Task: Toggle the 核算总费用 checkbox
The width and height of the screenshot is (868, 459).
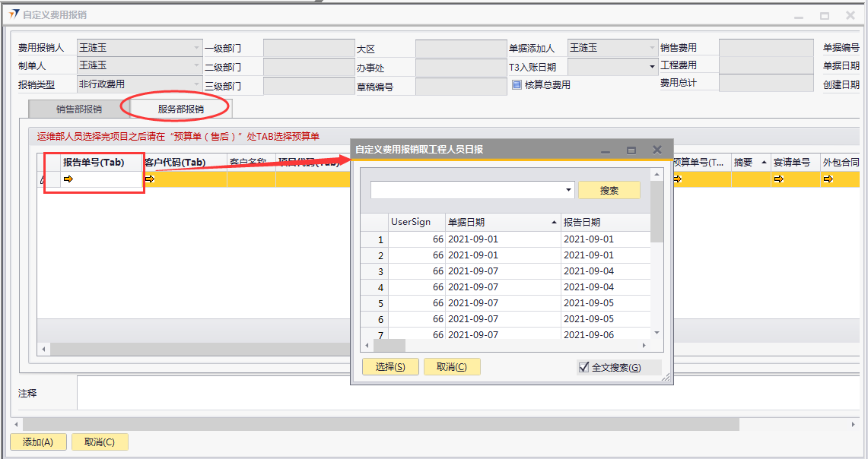Action: pyautogui.click(x=517, y=85)
